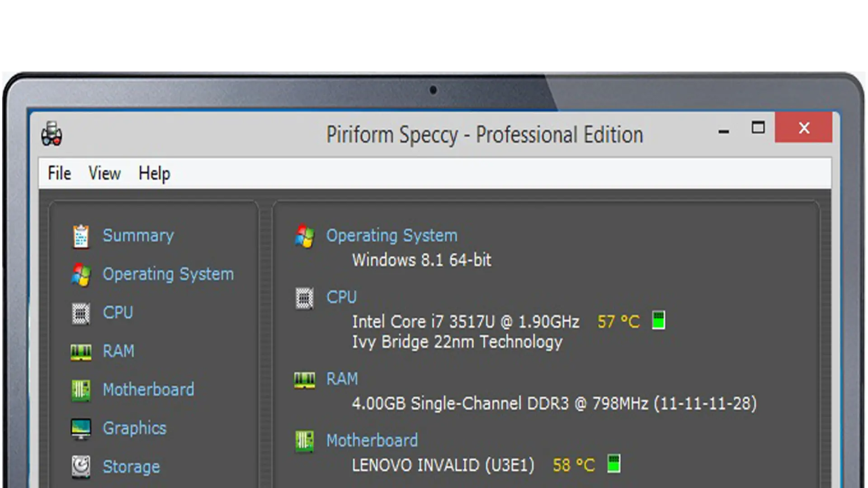The height and width of the screenshot is (488, 868).
Task: Click the Speccy app icon in title bar
Action: pyautogui.click(x=52, y=134)
